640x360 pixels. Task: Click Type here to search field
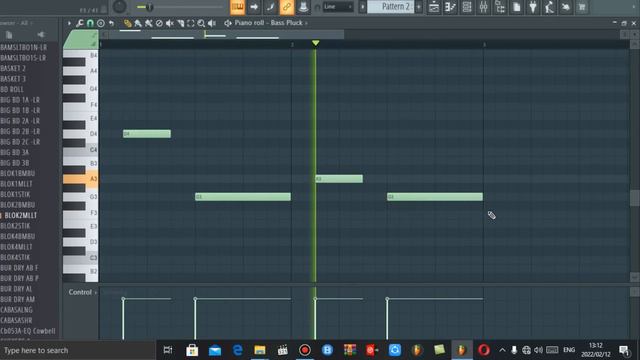point(78,350)
